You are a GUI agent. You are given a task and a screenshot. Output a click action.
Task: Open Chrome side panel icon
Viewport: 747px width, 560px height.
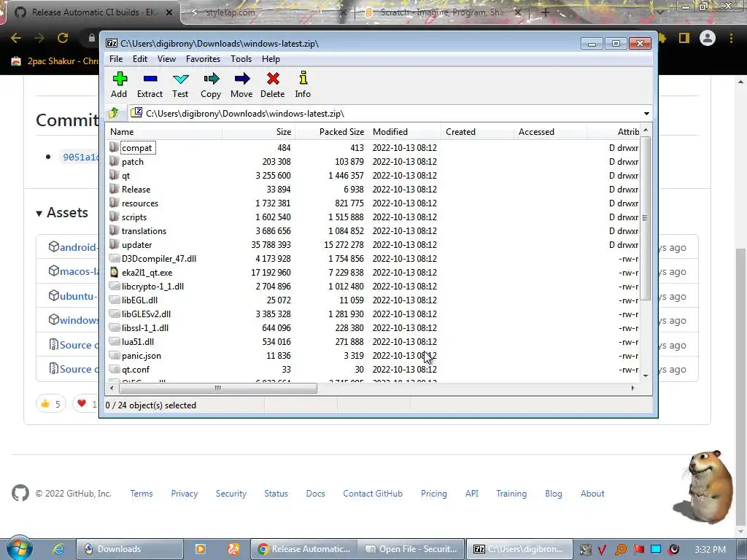684,38
